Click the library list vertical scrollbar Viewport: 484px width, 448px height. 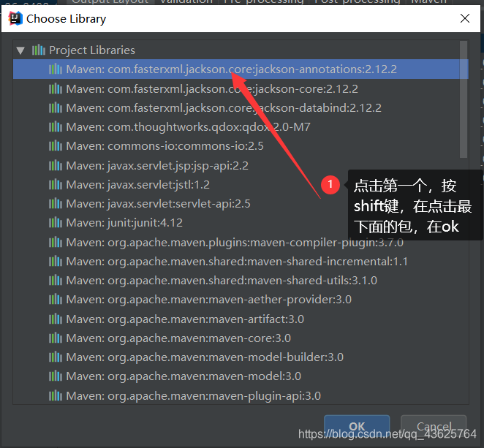coord(464,99)
